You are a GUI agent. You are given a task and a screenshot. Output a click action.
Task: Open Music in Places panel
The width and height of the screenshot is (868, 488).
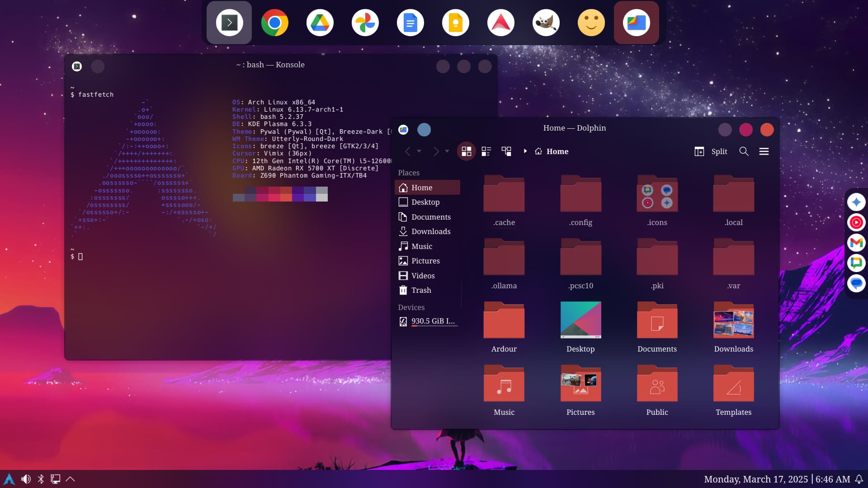point(427,246)
